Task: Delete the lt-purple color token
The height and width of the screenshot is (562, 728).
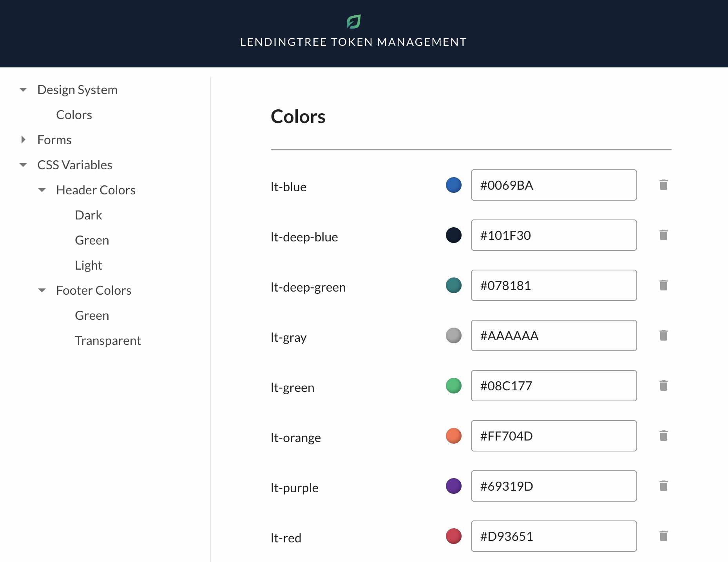Action: pos(664,486)
